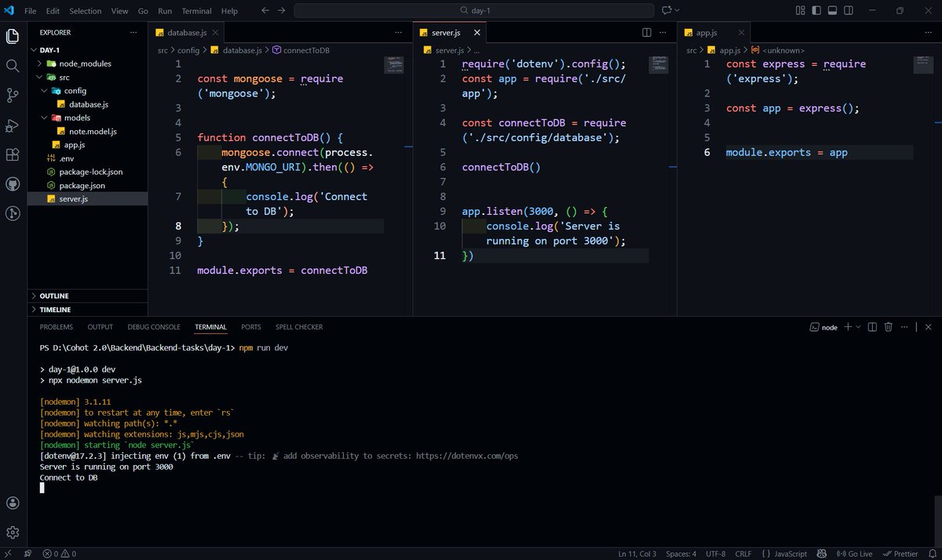Click the kill terminal trash icon
The image size is (942, 560).
pyautogui.click(x=889, y=327)
